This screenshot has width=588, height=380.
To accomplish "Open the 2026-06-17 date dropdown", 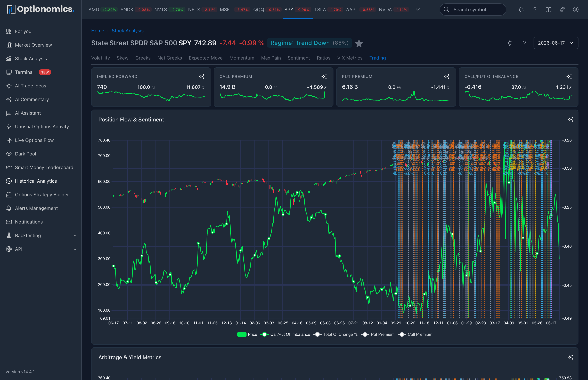I will [x=556, y=43].
